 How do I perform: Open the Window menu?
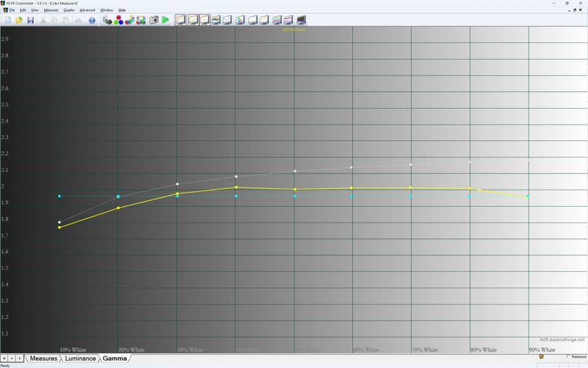point(107,10)
